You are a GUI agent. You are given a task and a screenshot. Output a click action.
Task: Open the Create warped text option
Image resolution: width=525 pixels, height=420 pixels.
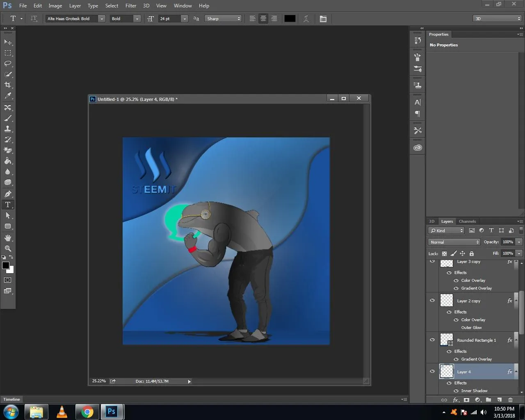point(306,18)
